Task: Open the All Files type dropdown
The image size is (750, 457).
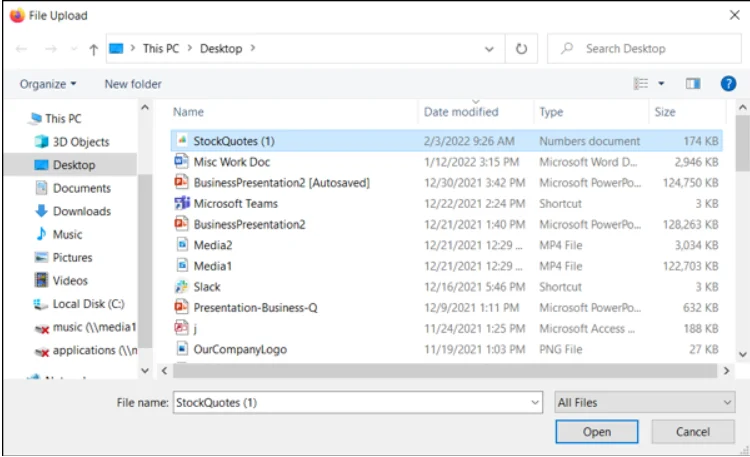Action: [644, 402]
